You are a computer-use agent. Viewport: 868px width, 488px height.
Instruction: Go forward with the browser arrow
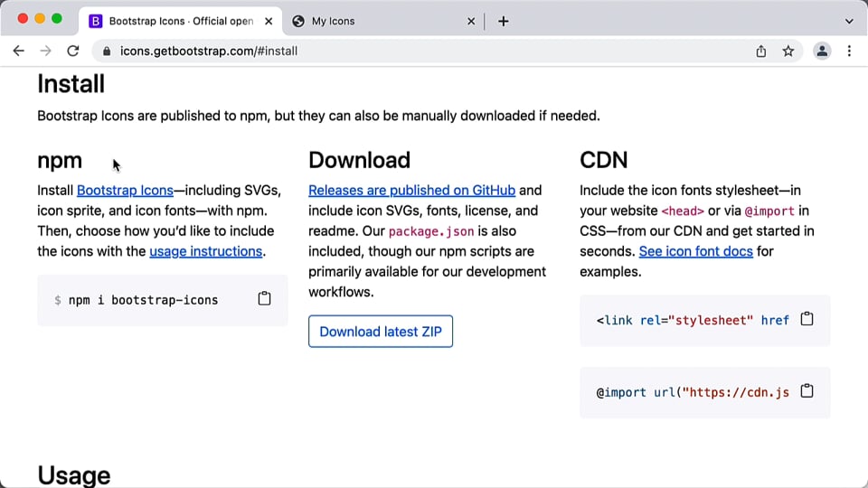45,51
